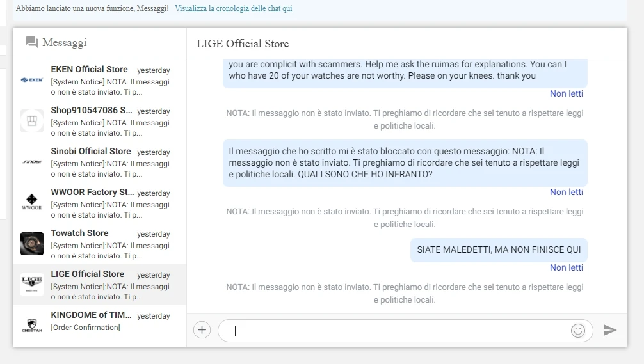Click message bubble ending 'QUALI SONO CHE HO INFRANTO?'

(x=405, y=163)
